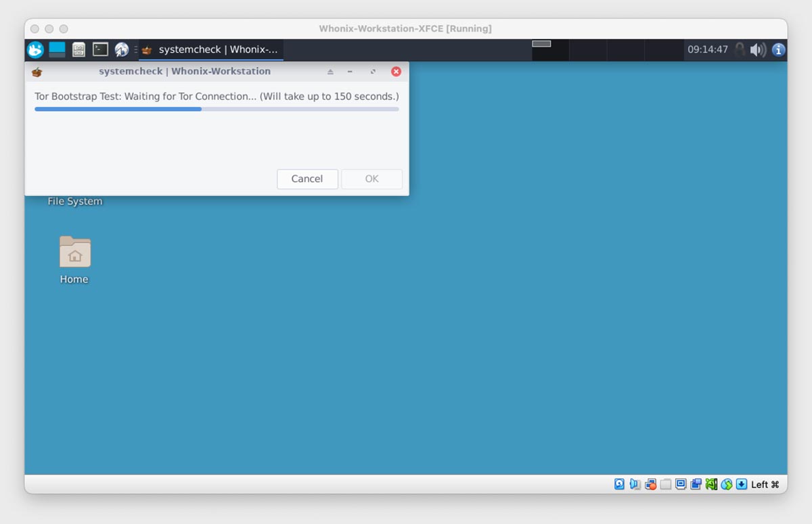The width and height of the screenshot is (812, 524).
Task: Open the XFCE applications menu mouse icon
Action: click(x=35, y=49)
